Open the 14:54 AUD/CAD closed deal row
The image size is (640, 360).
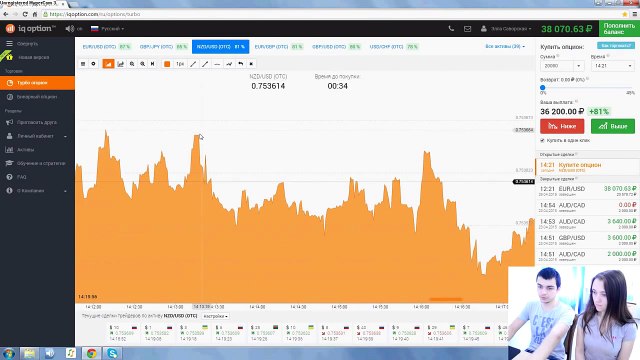click(587, 207)
